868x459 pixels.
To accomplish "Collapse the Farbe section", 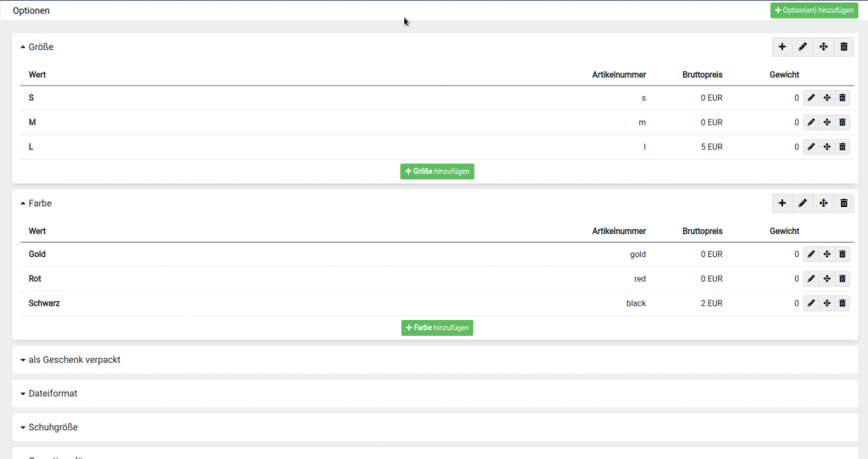I will (37, 204).
